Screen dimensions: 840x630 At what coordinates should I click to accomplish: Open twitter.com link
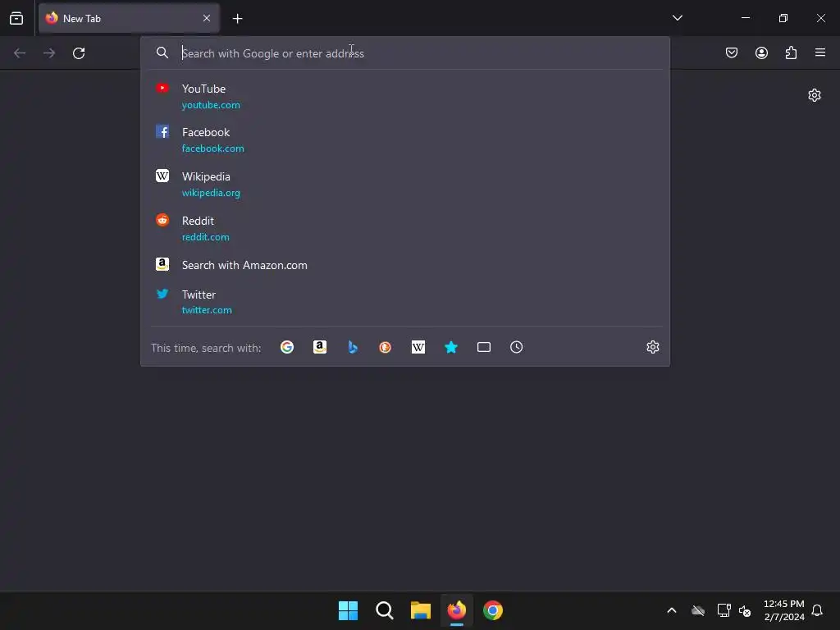pos(207,310)
